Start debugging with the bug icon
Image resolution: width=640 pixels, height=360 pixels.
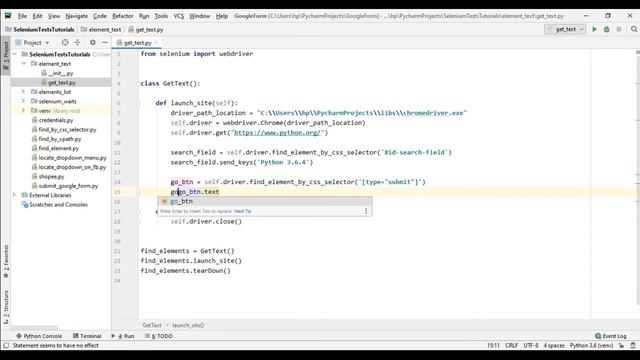pyautogui.click(x=607, y=29)
